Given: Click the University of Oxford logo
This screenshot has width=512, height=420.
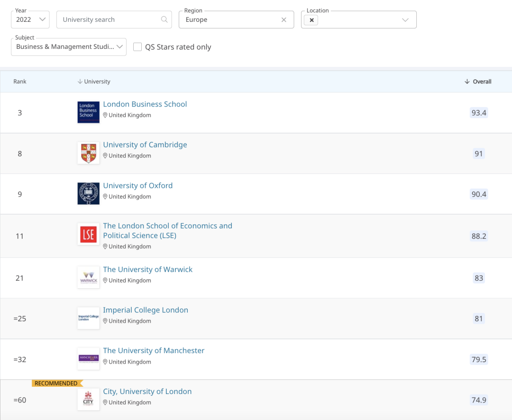Looking at the screenshot, I should tap(88, 193).
